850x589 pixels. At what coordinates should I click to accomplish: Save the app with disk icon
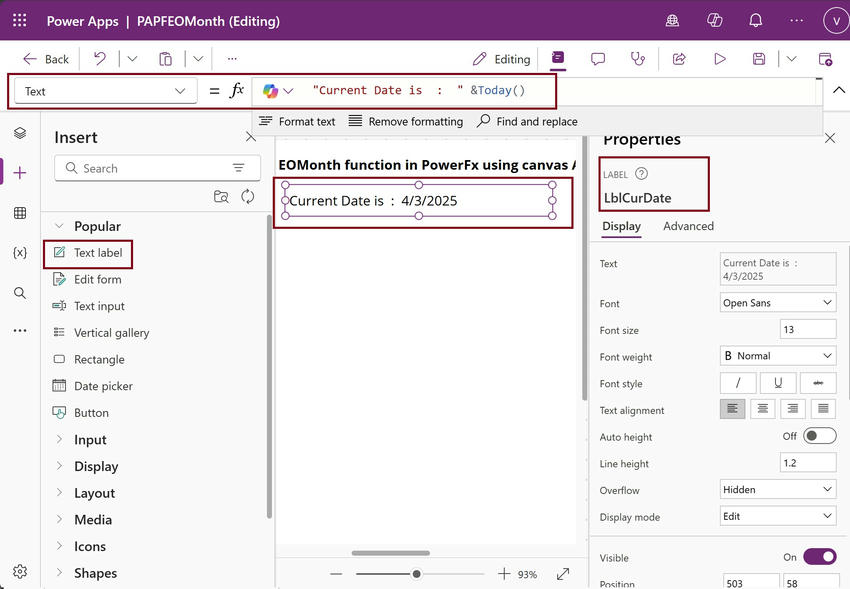[x=759, y=59]
